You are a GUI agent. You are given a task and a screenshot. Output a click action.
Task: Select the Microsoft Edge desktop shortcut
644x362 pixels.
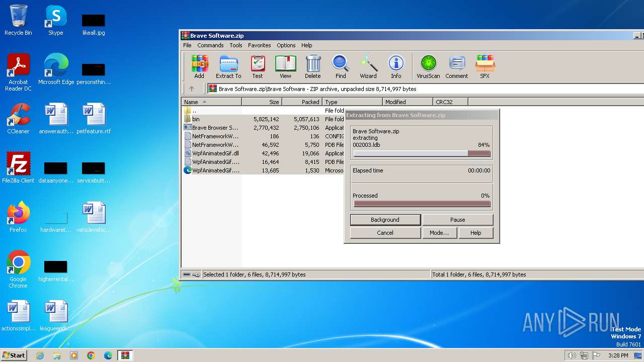tap(56, 69)
